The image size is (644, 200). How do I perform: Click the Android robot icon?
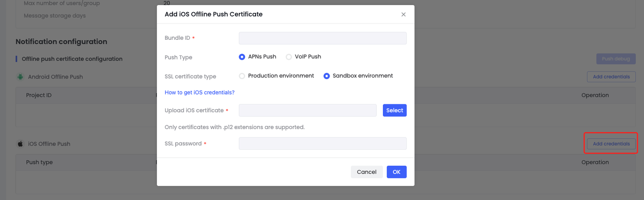tap(21, 77)
